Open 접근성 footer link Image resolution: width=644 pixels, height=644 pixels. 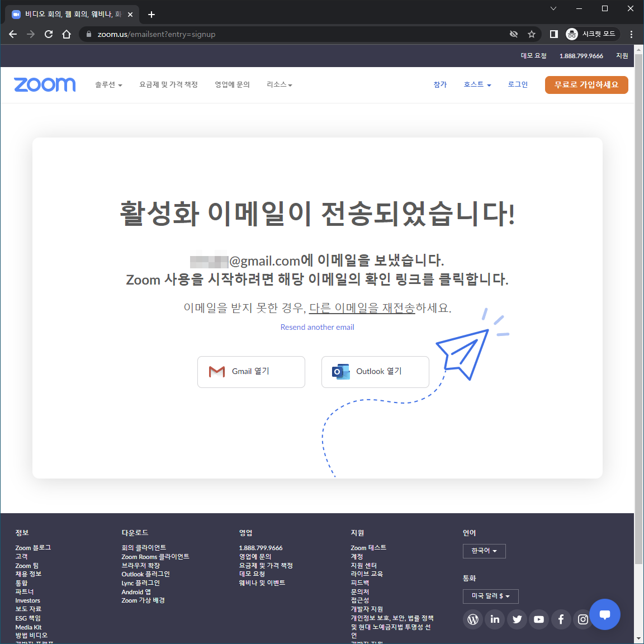pos(360,600)
